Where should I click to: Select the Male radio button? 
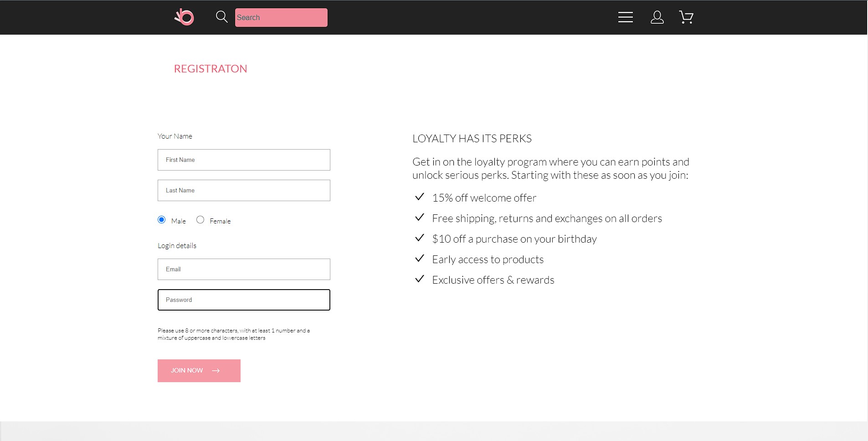pyautogui.click(x=162, y=220)
